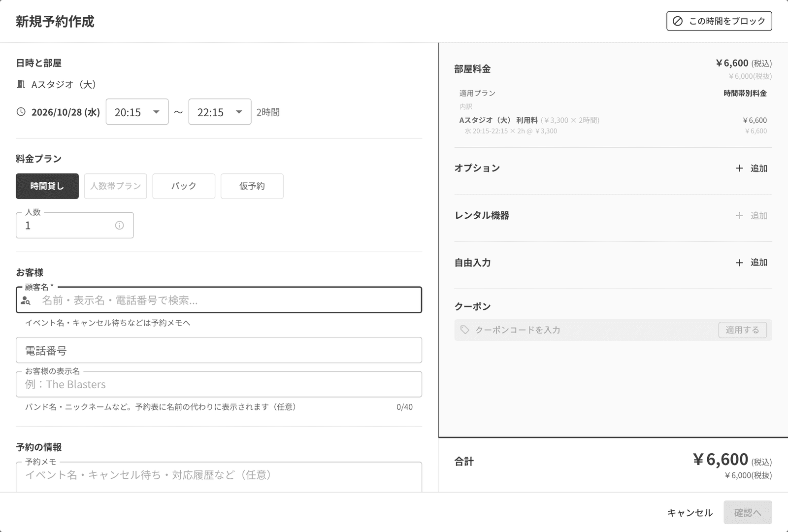Click the 適用する coupon button

pos(743,330)
